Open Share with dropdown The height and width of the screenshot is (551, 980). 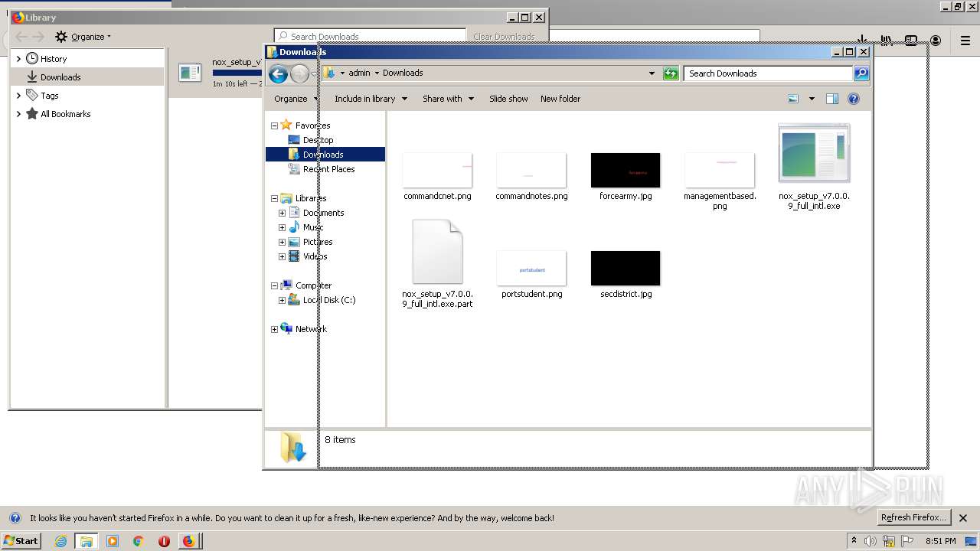[448, 99]
